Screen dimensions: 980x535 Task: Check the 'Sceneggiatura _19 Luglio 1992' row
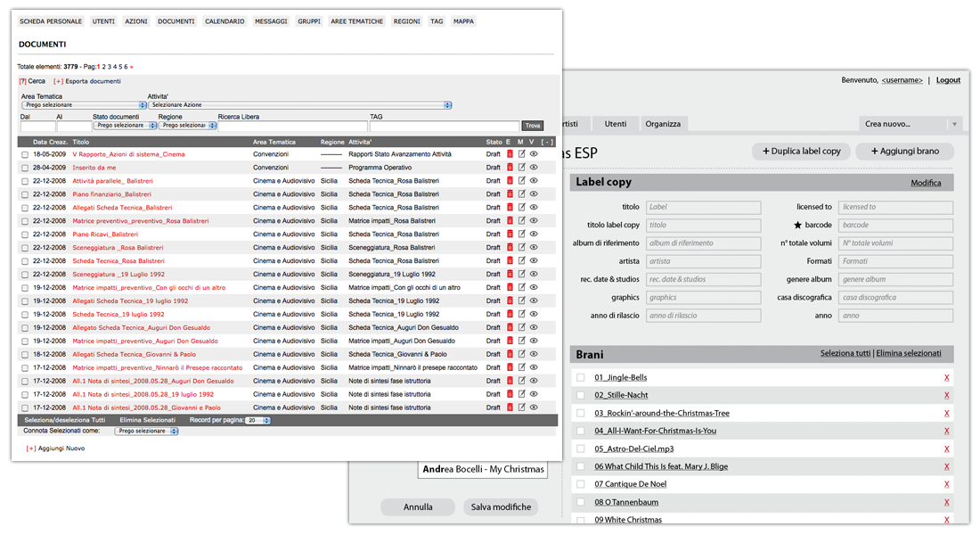[25, 275]
